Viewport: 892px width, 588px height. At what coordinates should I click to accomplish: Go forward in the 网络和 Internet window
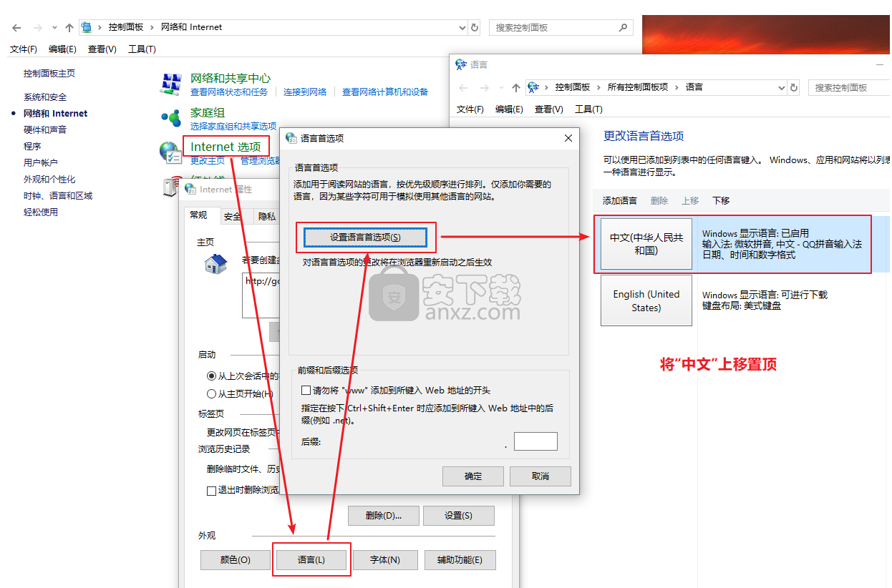coord(37,28)
